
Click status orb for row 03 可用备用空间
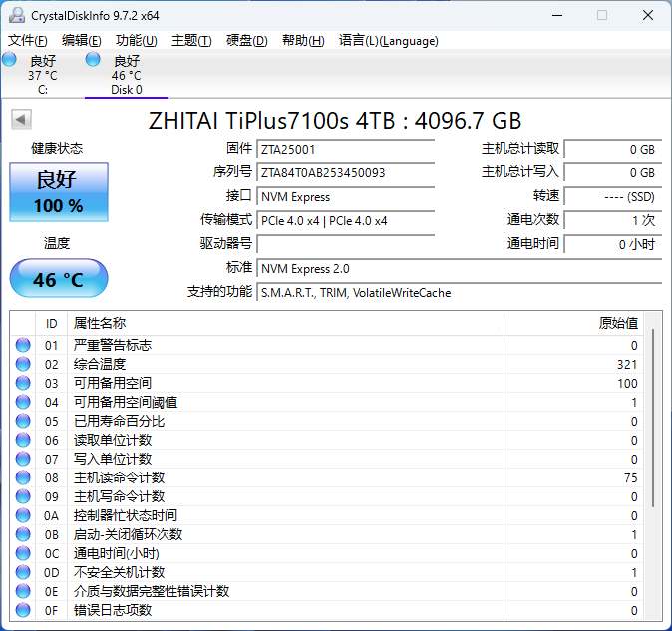click(23, 383)
